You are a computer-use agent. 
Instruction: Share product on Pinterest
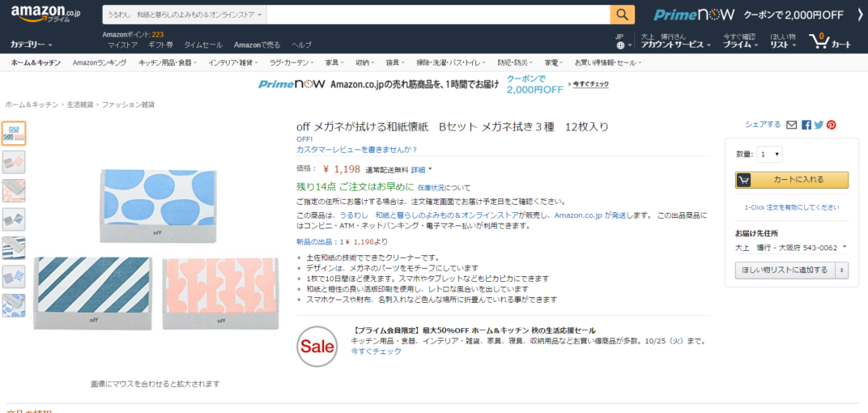tap(831, 125)
